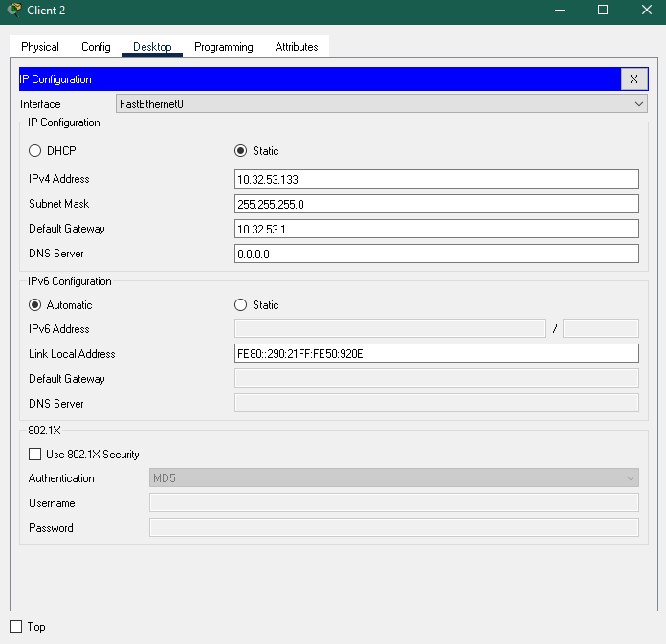Click the 802.1X Password field
The width and height of the screenshot is (666, 644).
pyautogui.click(x=393, y=527)
